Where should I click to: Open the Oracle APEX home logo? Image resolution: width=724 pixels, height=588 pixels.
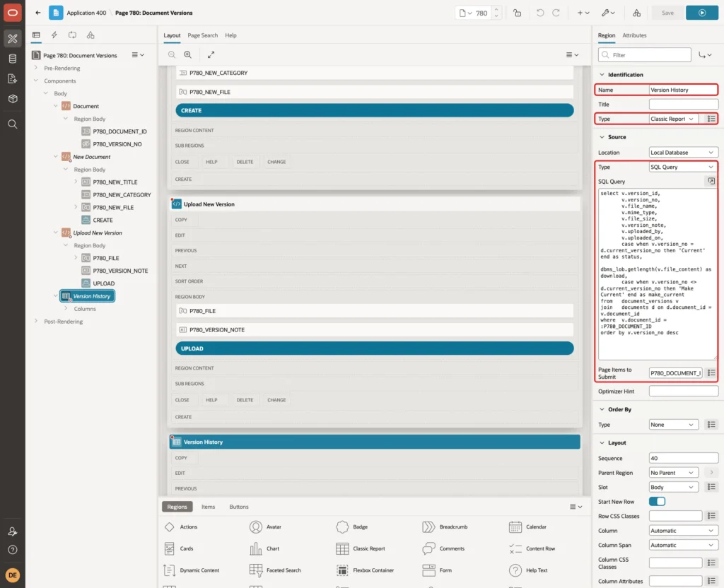13,13
